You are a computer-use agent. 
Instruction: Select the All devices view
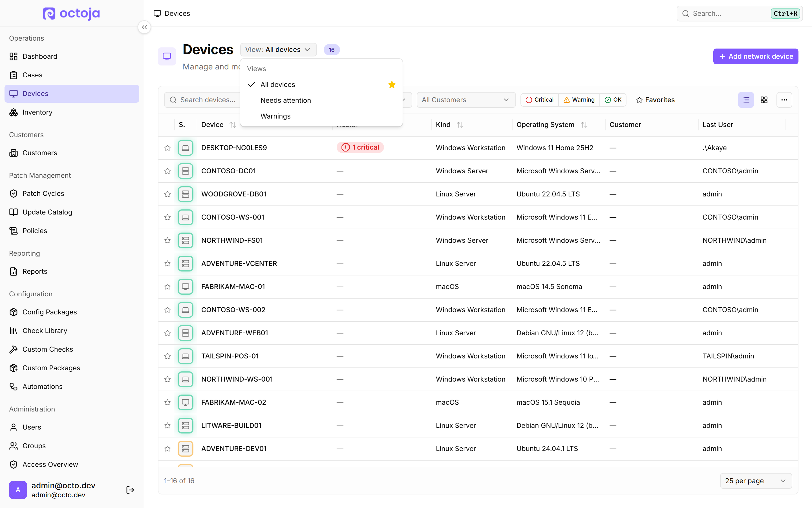tap(321, 85)
